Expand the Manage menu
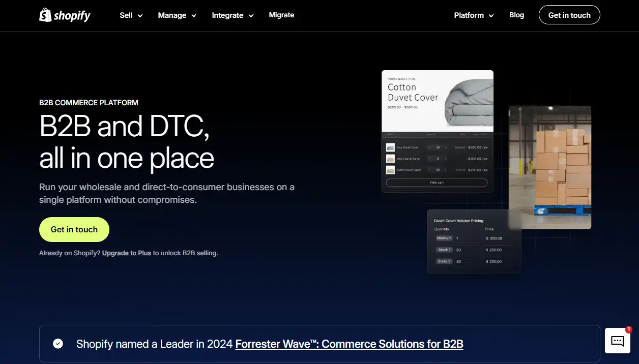This screenshot has width=639, height=364. 177,15
